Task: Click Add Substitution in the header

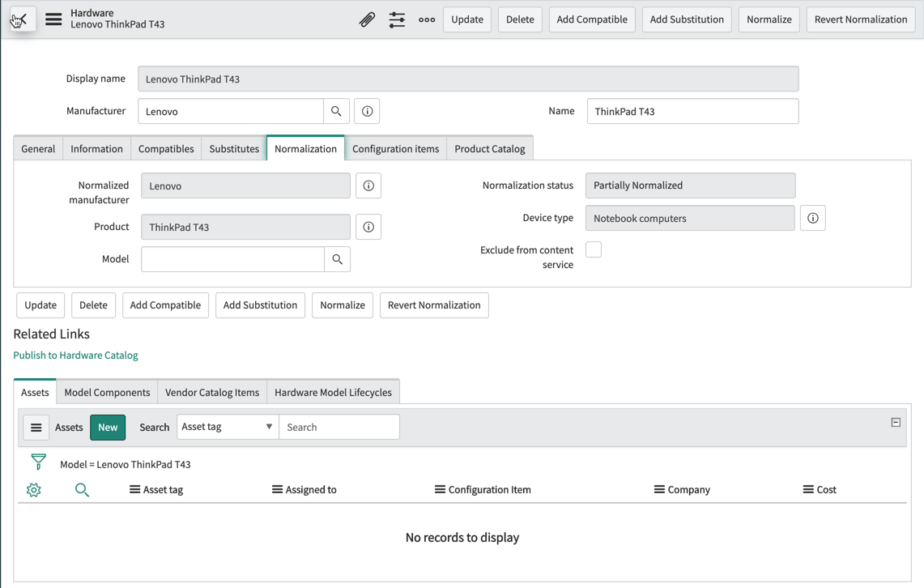Action: point(687,19)
